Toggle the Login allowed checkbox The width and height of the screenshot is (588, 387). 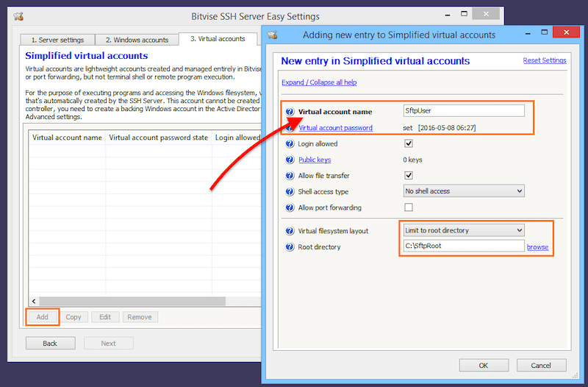pos(409,143)
